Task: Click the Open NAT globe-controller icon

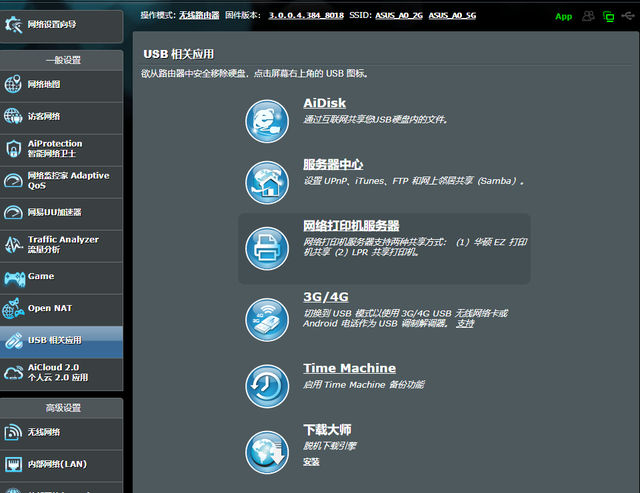Action: tap(13, 309)
